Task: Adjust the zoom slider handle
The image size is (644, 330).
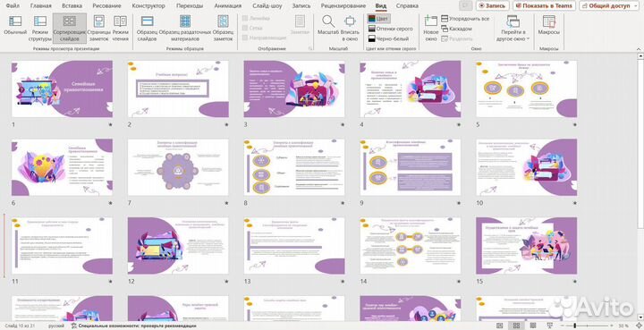Action: (575, 326)
